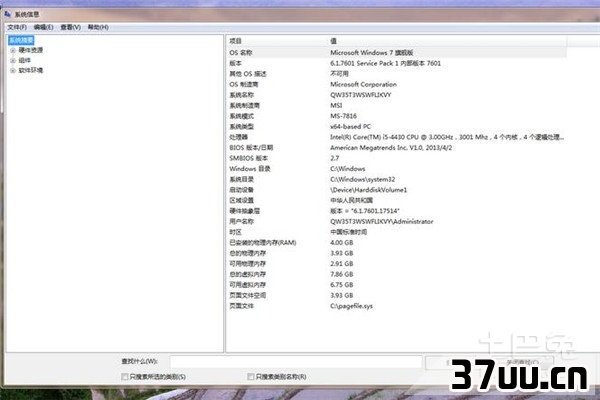Select the 软件环境 tree label
The height and width of the screenshot is (400, 600).
31,70
